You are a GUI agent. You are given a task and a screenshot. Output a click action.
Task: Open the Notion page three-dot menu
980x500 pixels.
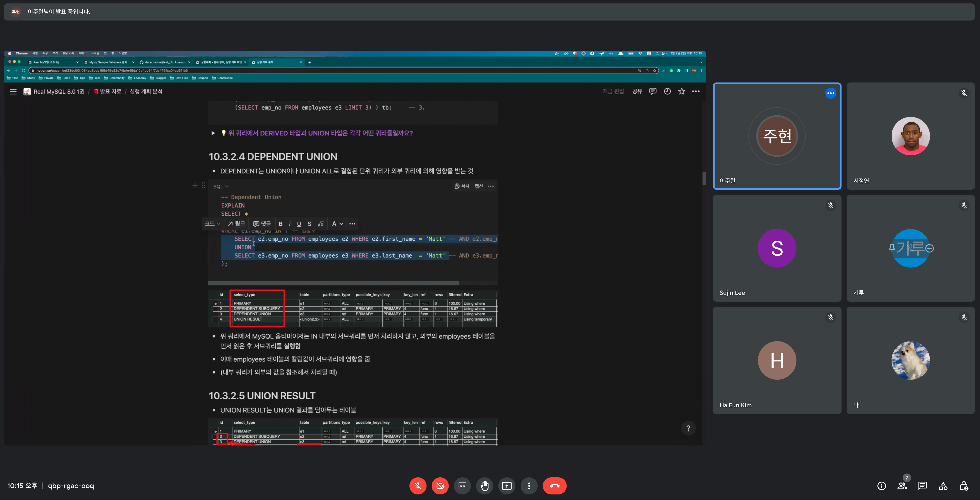696,91
